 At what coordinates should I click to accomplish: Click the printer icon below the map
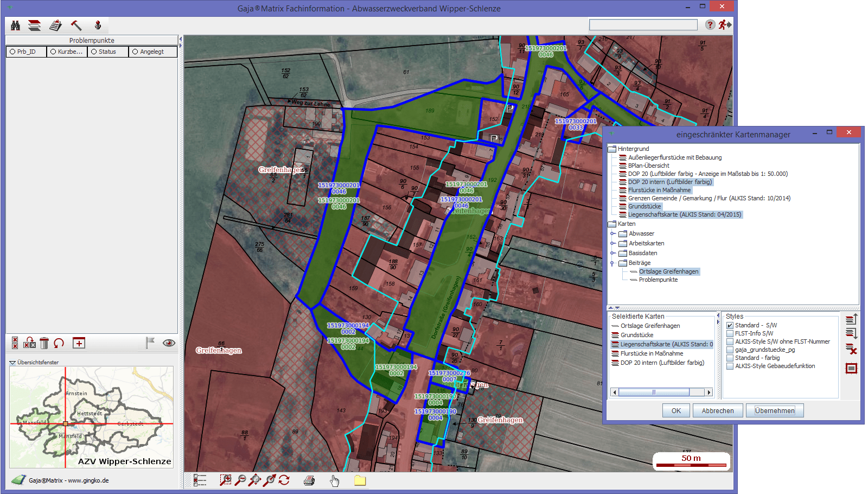click(x=309, y=480)
